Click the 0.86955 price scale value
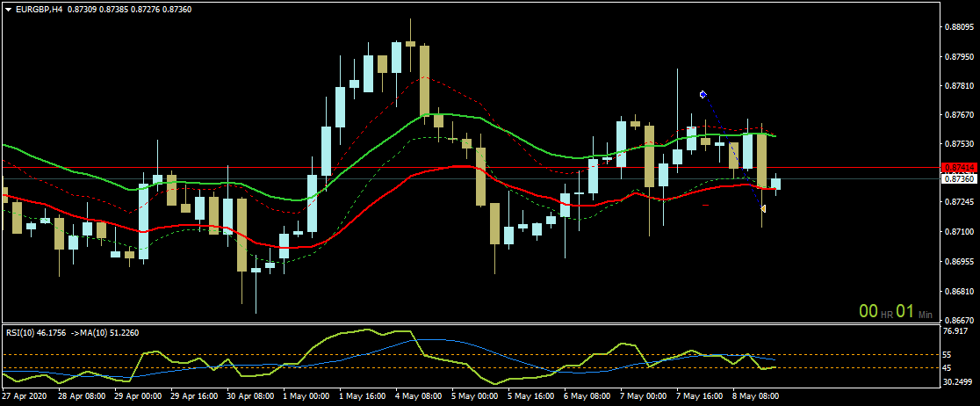The width and height of the screenshot is (980, 406). (x=960, y=261)
